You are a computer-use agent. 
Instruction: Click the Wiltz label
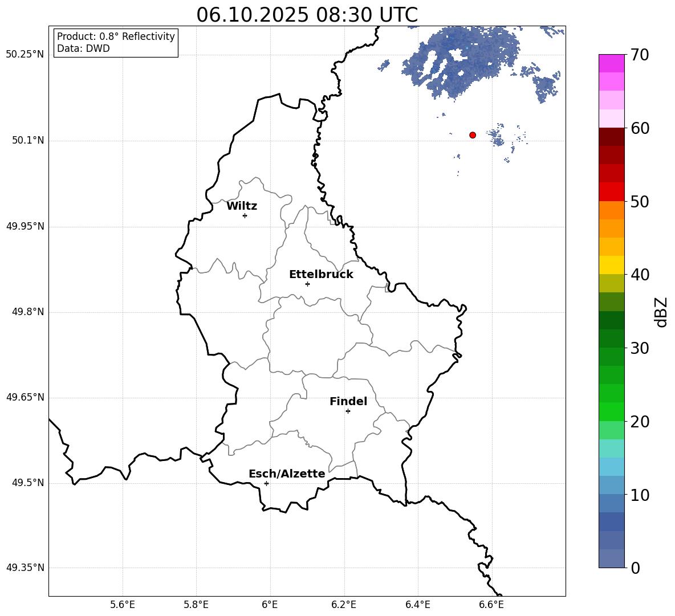coord(242,206)
